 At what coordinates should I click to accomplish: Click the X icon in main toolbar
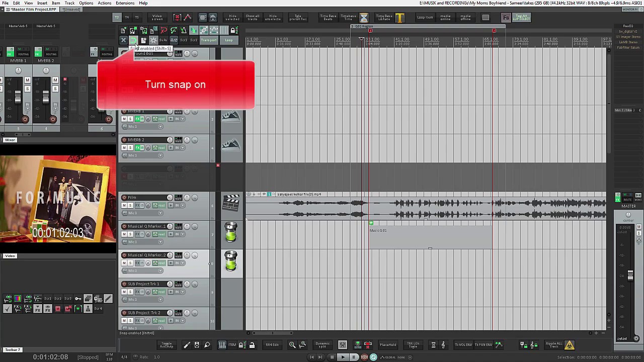123,40
